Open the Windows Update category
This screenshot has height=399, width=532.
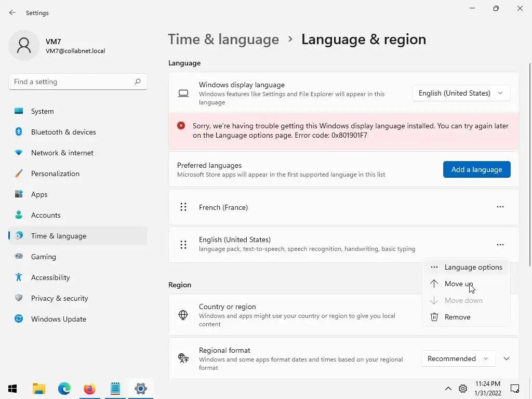point(78,318)
